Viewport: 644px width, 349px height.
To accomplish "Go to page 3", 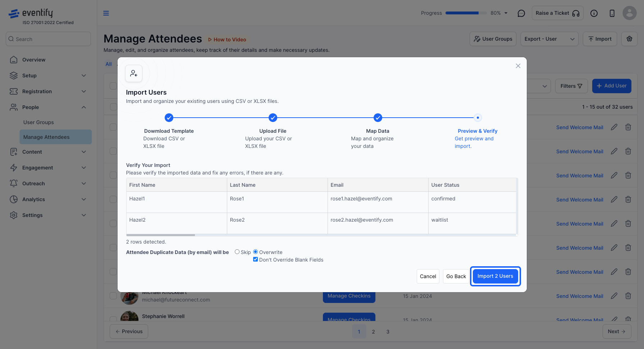I will tap(388, 332).
